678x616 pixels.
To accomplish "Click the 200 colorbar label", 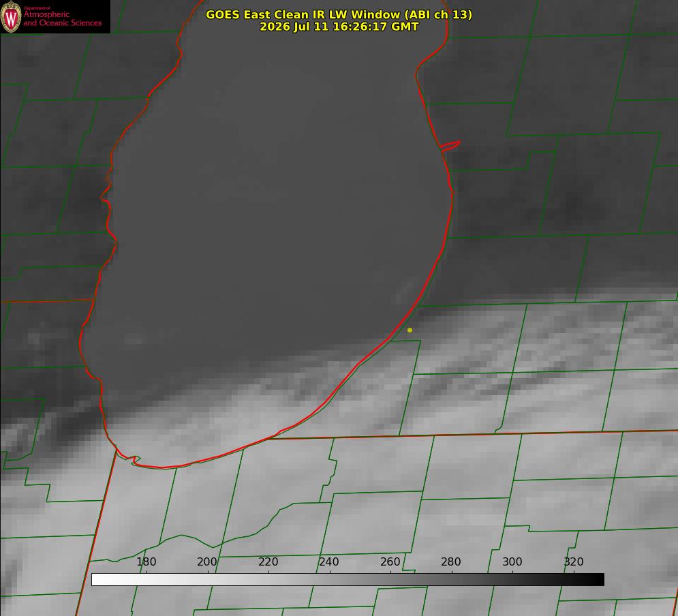I will (207, 561).
